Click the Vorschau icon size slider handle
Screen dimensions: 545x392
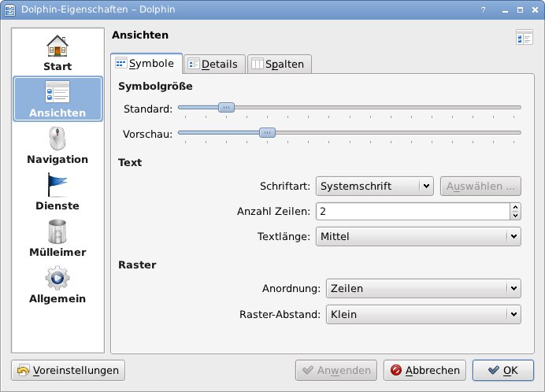(267, 132)
